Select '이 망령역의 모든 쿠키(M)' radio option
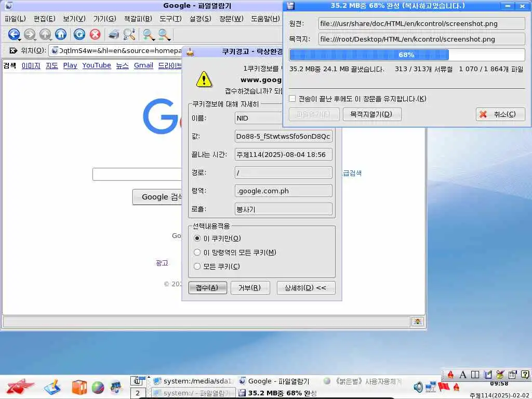 point(197,252)
